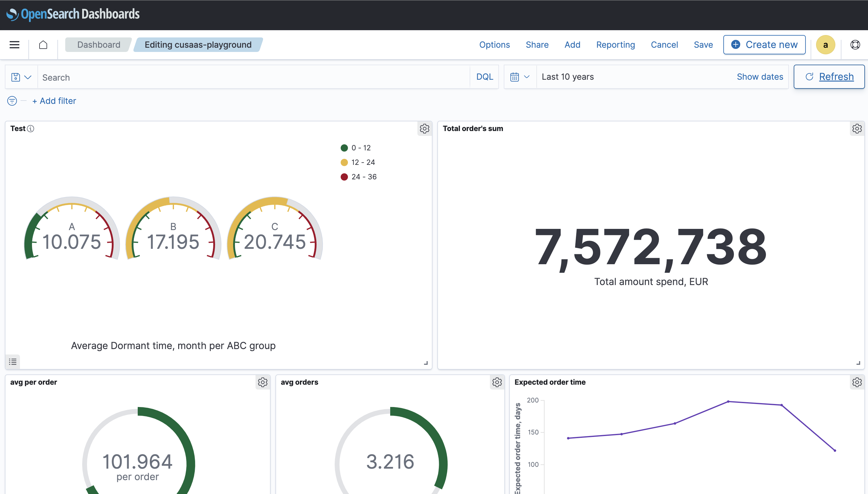This screenshot has width=868, height=494.
Task: Select the red 24 - 36 legend swatch
Action: pos(344,177)
